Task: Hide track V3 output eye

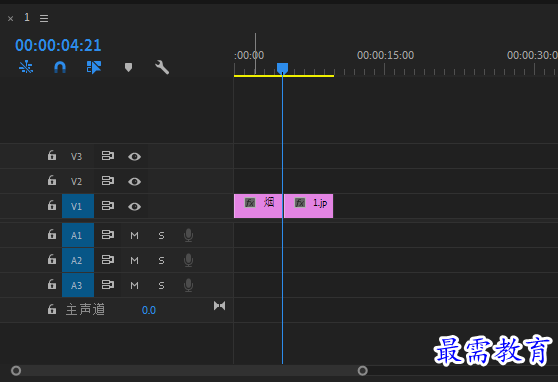Action: (135, 157)
